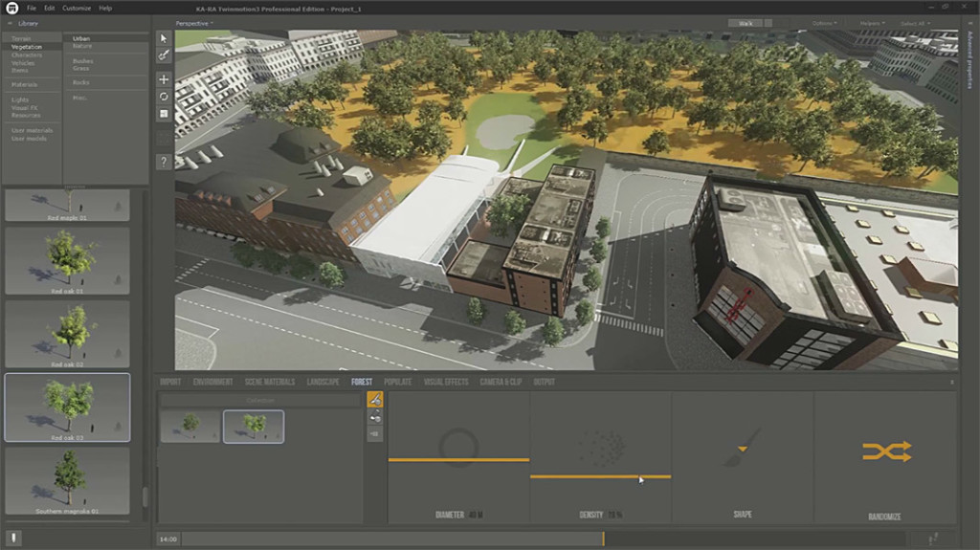Viewport: 980px width, 550px height.
Task: Select the first tree in the collection
Action: click(190, 427)
